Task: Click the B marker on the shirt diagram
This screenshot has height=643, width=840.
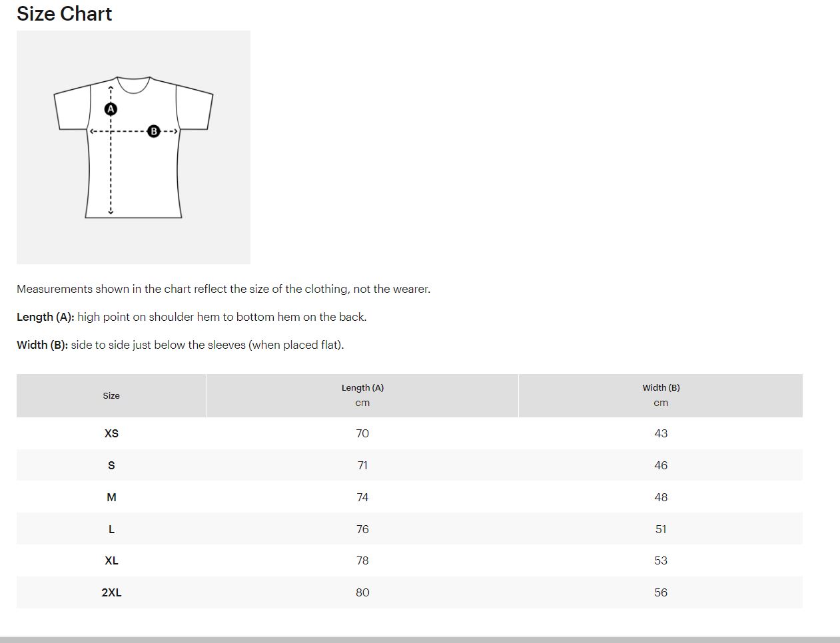Action: 154,131
